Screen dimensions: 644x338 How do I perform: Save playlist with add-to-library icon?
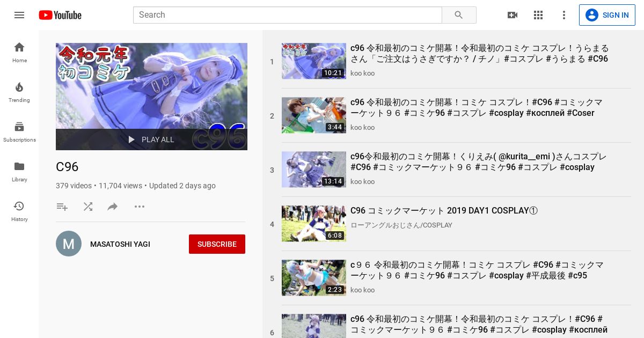[x=62, y=207]
